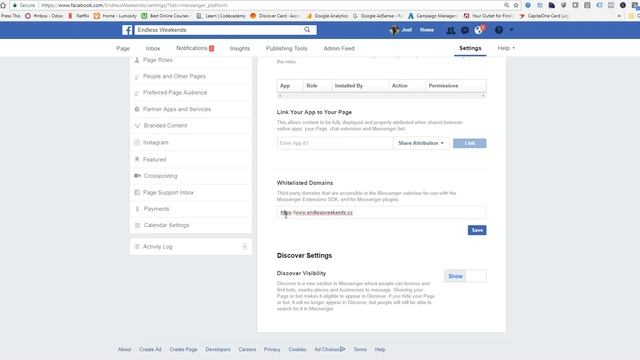This screenshot has width=640, height=360.
Task: Click the browser zoom magnifier icon in address bar
Action: (507, 5)
